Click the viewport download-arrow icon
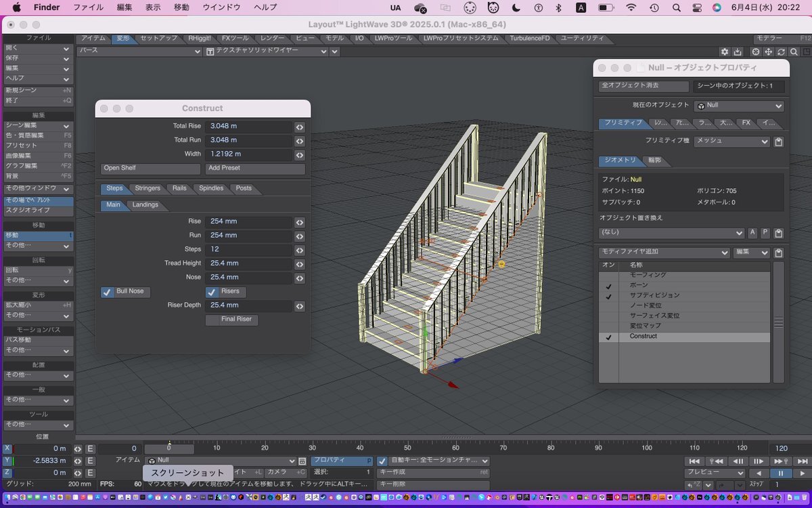This screenshot has height=508, width=812. (738, 51)
